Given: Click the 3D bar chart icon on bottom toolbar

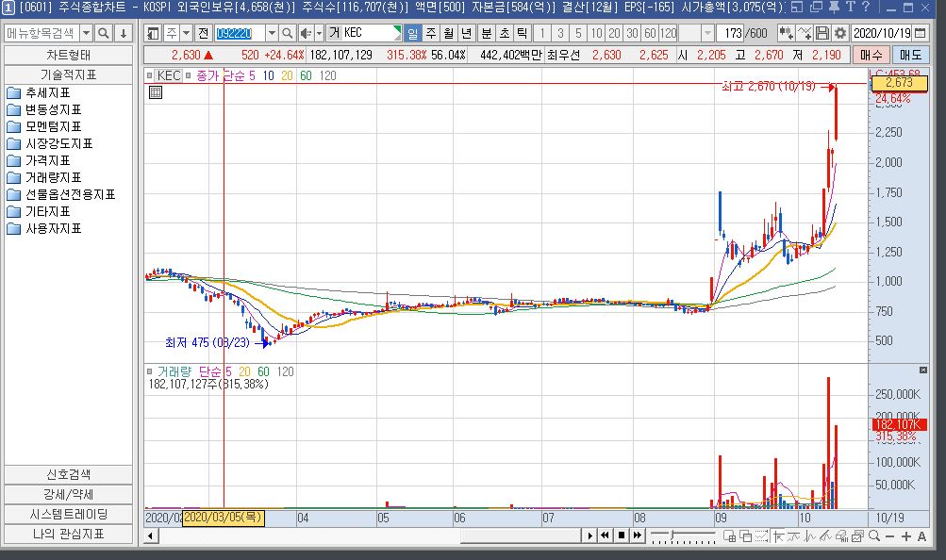Looking at the screenshot, I should coord(842,535).
